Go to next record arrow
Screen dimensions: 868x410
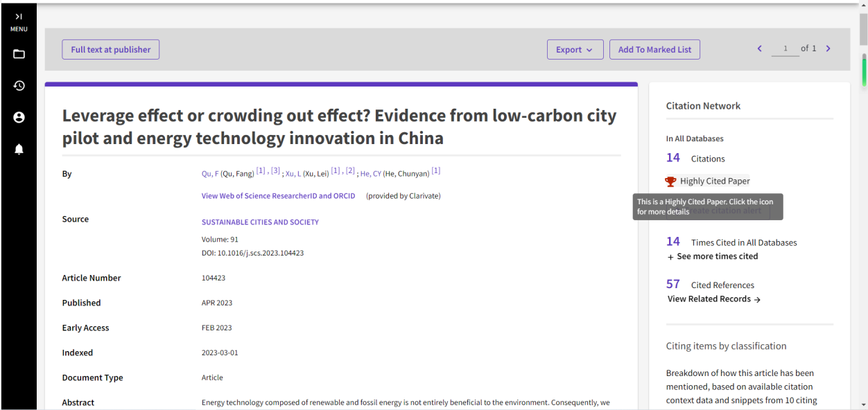pos(828,48)
